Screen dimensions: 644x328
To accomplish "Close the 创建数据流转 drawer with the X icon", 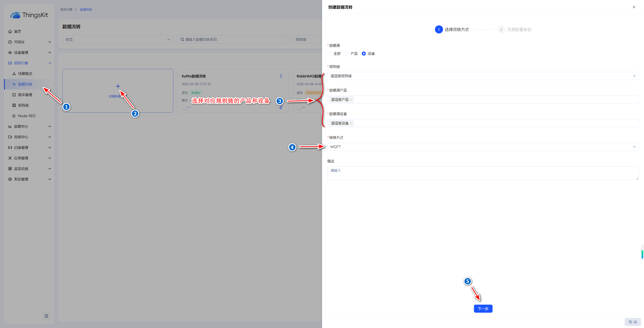I will (634, 7).
